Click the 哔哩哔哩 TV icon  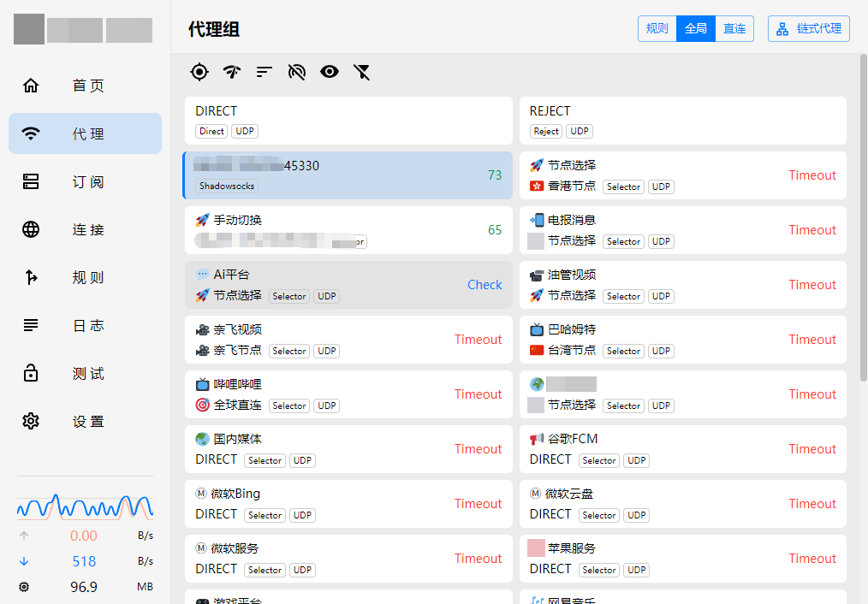[203, 384]
